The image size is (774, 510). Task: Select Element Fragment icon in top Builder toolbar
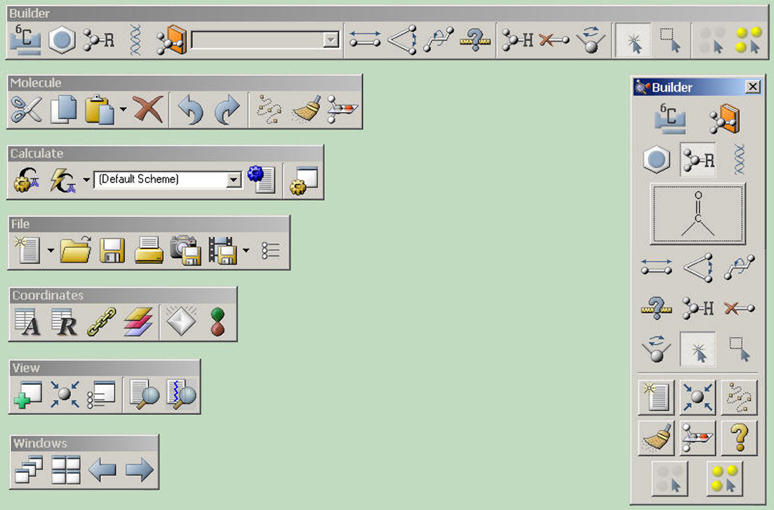pos(25,39)
